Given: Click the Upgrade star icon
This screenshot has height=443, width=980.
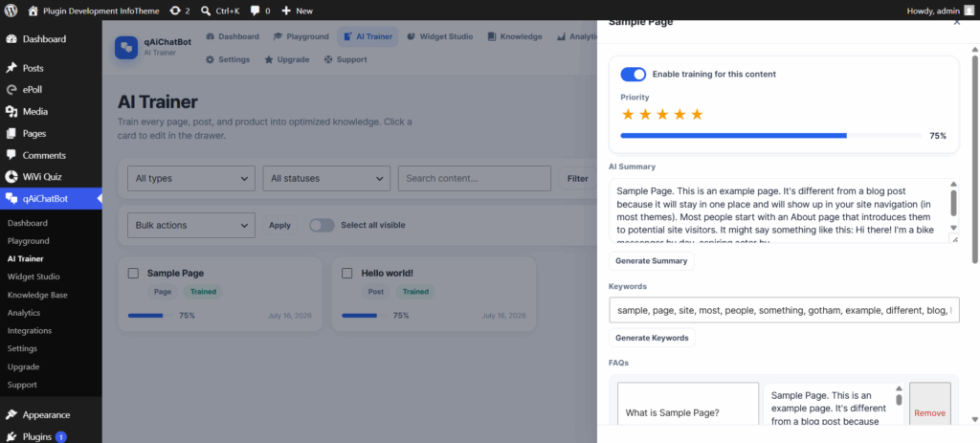Looking at the screenshot, I should click(268, 59).
